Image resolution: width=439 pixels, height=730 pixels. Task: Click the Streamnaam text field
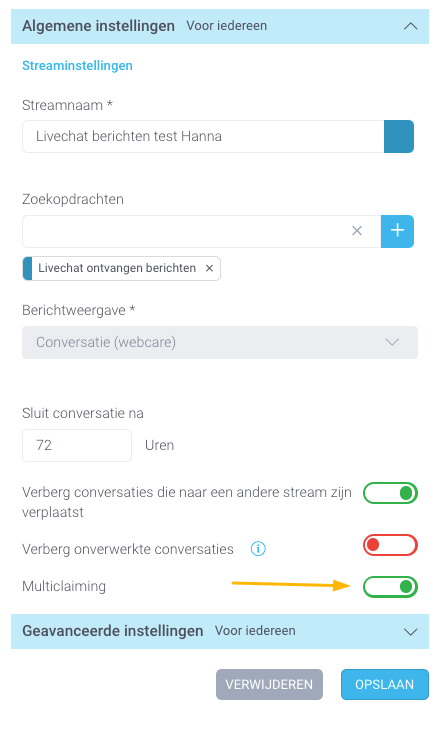(203, 136)
